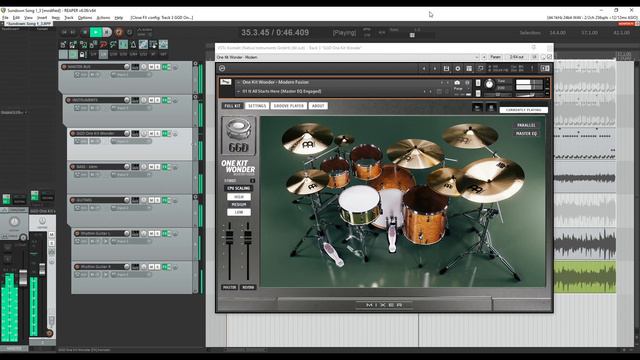Click the Play button in REAPER transport
This screenshot has height=360, width=640.
(96, 32)
